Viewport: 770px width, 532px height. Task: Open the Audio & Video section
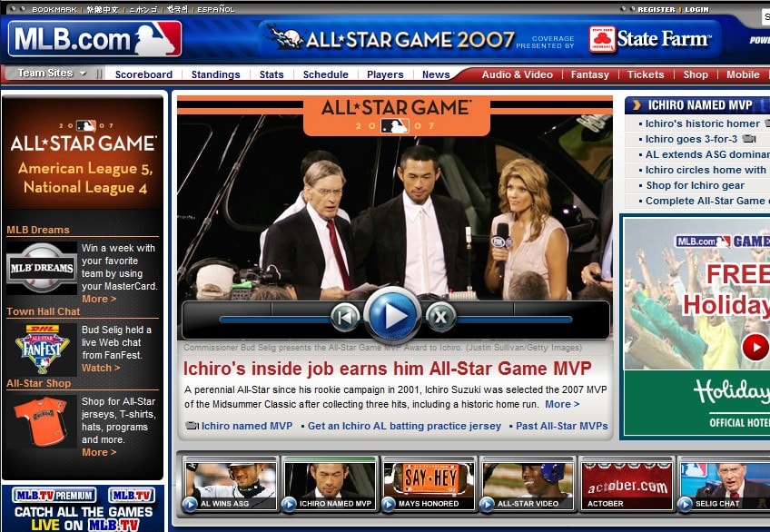[x=517, y=74]
